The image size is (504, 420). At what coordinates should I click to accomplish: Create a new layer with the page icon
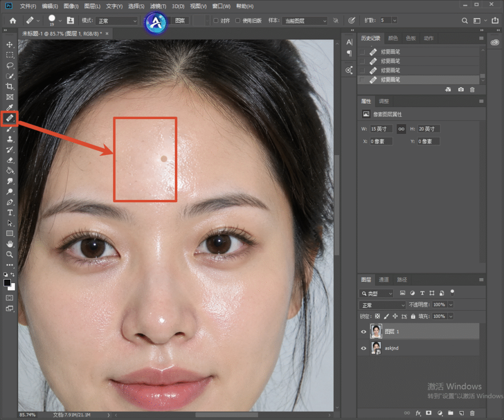tap(461, 413)
